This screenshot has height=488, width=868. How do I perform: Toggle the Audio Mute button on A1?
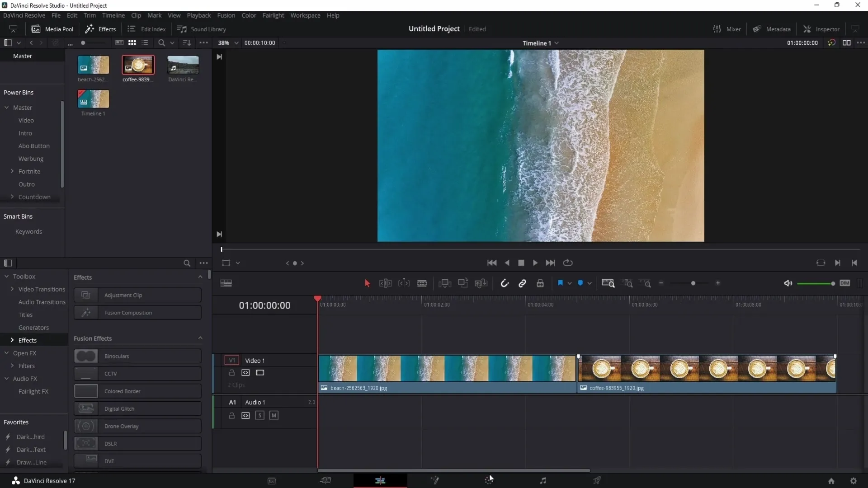(x=274, y=415)
